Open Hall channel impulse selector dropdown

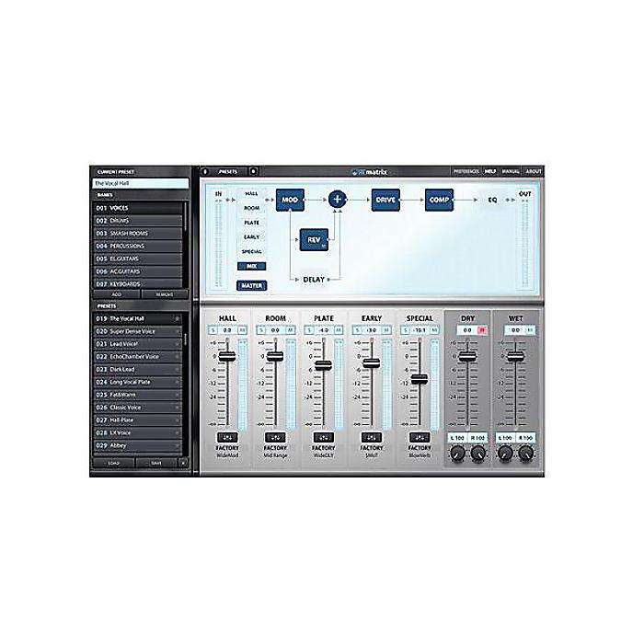(227, 437)
